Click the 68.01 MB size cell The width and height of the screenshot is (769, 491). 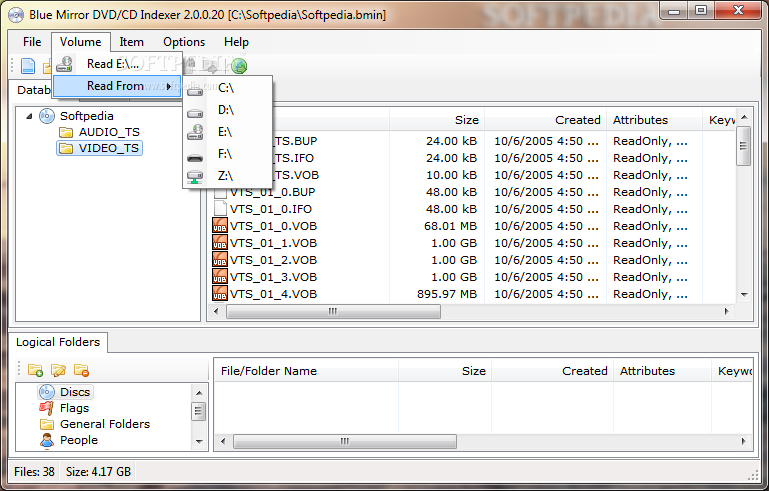coord(450,226)
